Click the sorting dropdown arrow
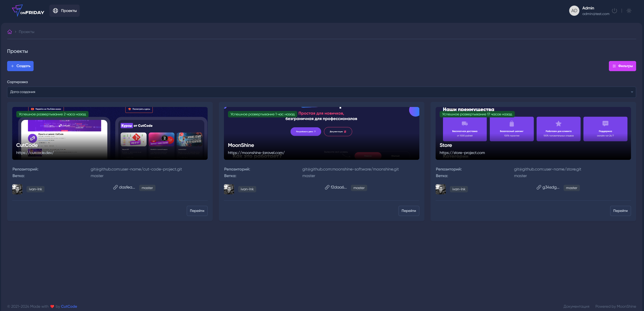The height and width of the screenshot is (311, 644). click(x=632, y=92)
